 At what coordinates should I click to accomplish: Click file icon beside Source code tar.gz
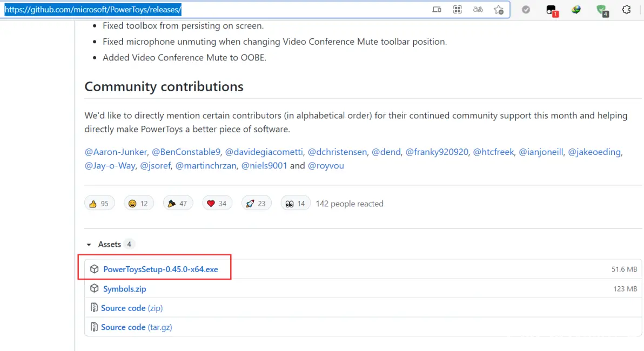(x=94, y=327)
